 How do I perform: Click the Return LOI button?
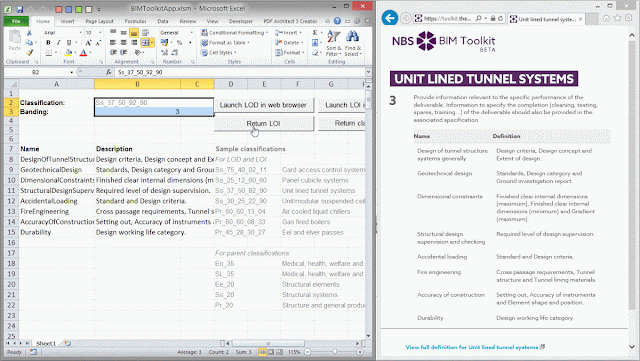(x=263, y=123)
